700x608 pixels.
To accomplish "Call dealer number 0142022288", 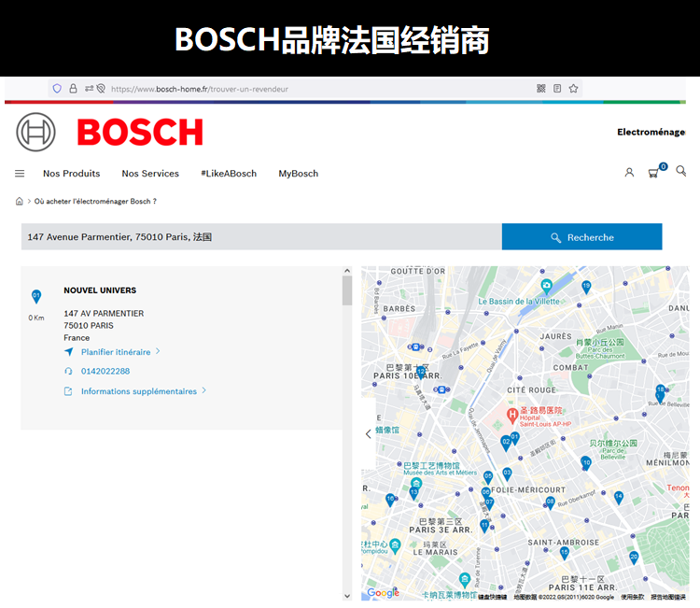I will click(x=105, y=371).
